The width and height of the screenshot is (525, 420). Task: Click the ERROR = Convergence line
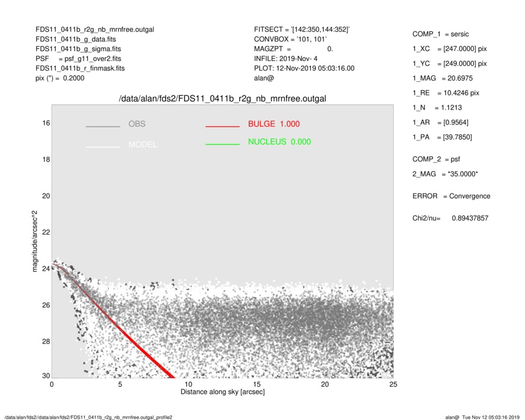451,196
